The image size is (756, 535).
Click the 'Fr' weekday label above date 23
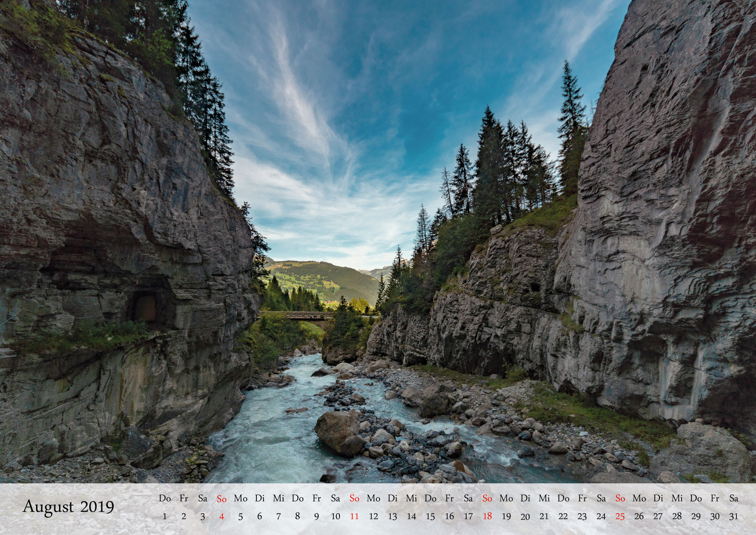pos(582,498)
